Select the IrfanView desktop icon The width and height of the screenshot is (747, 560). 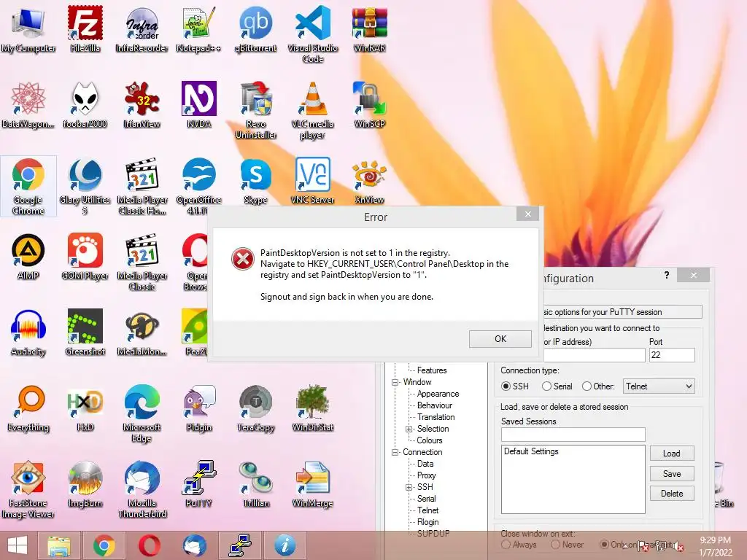142,105
